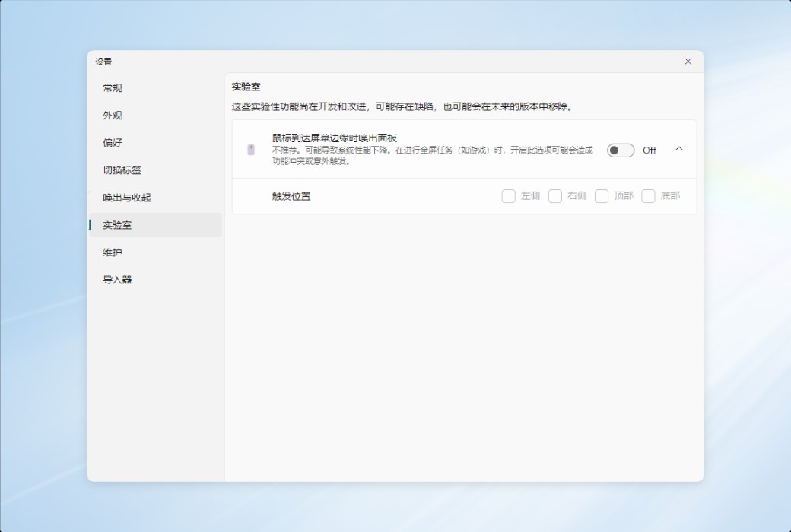The width and height of the screenshot is (791, 532).
Task: Open the 常规 settings page
Action: (155, 87)
